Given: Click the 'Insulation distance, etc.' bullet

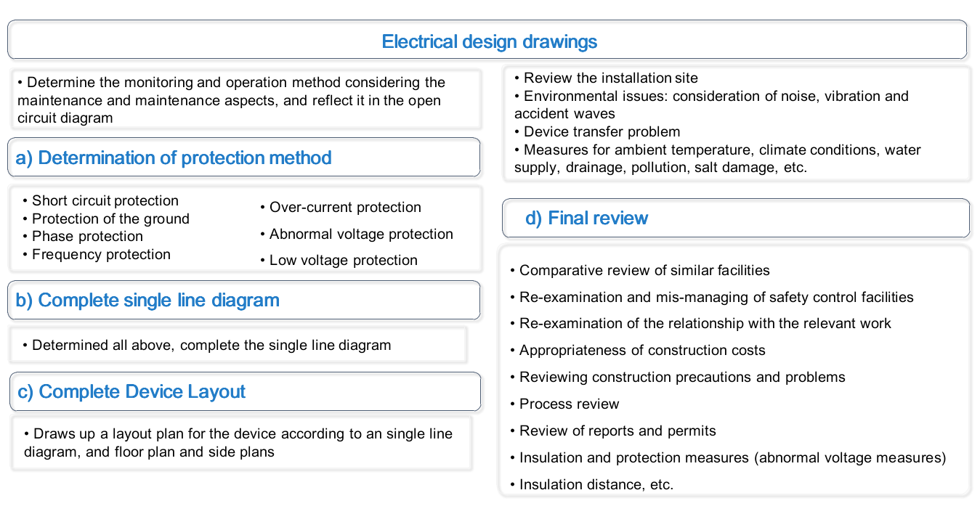Looking at the screenshot, I should (596, 485).
